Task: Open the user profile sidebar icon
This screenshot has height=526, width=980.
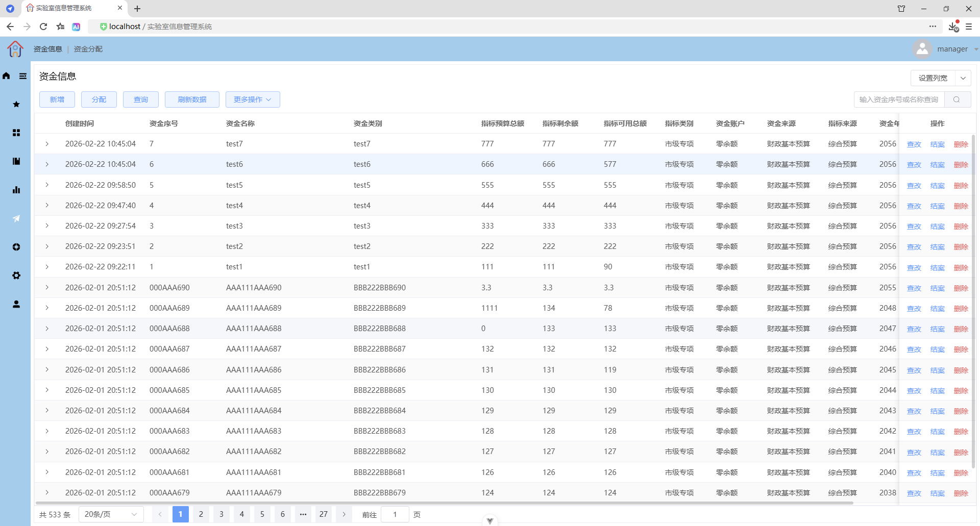Action: point(16,304)
